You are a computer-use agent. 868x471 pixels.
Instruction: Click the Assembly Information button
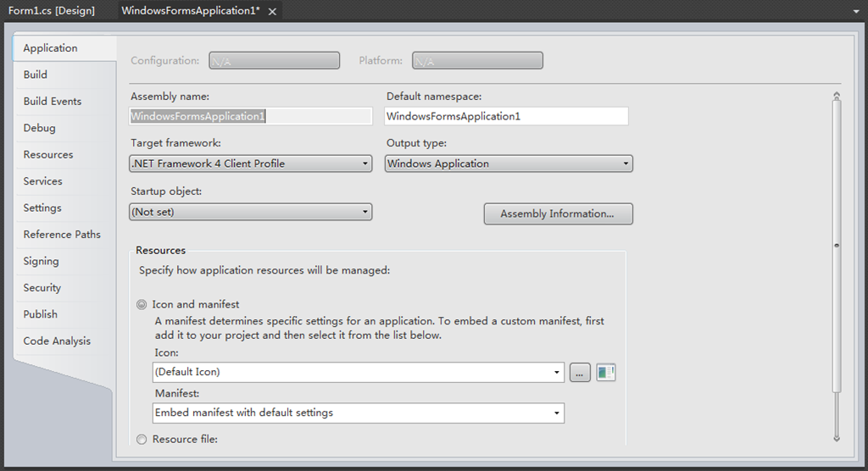point(558,213)
